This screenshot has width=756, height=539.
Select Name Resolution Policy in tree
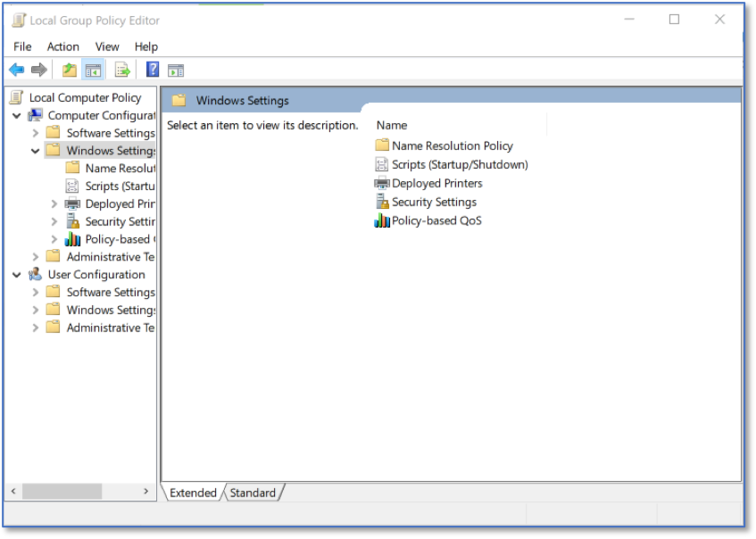point(120,169)
